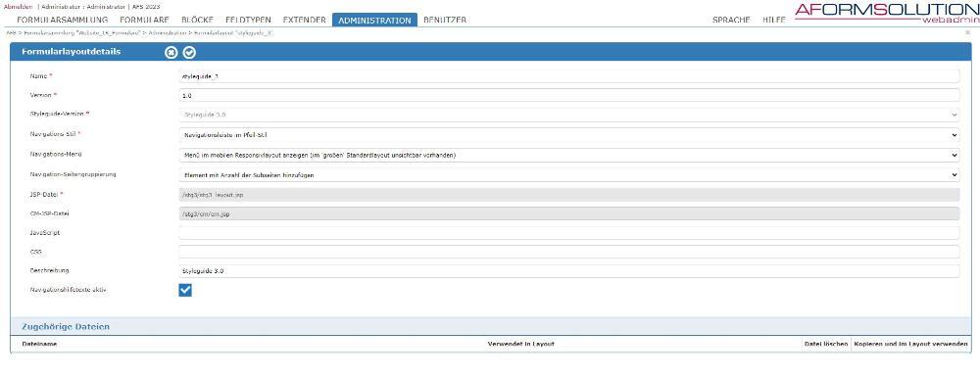Open the BENUTZER menu

coord(444,20)
